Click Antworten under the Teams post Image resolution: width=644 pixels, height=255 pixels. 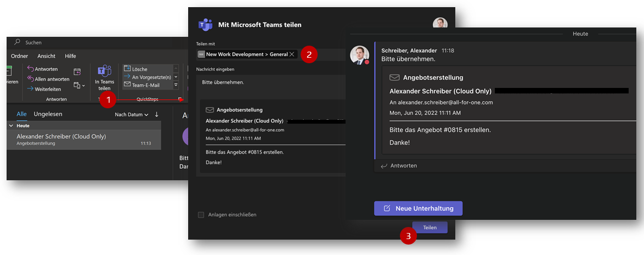tap(399, 166)
